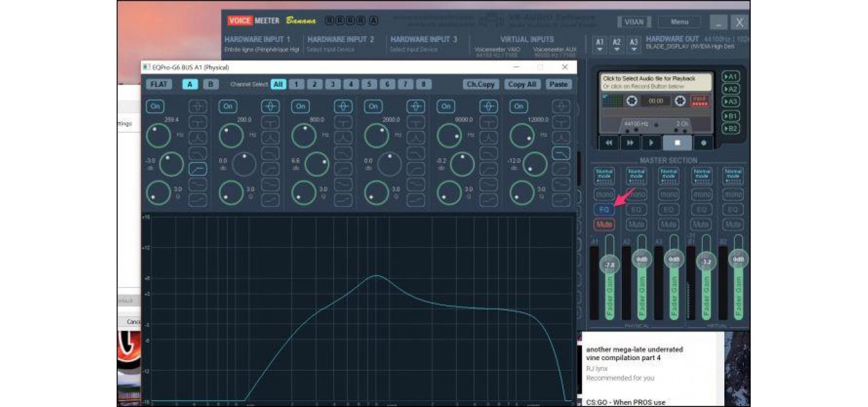This screenshot has width=868, height=407.
Task: Choose the peak filter shape for the 2000 Hz band
Action: 416,106
